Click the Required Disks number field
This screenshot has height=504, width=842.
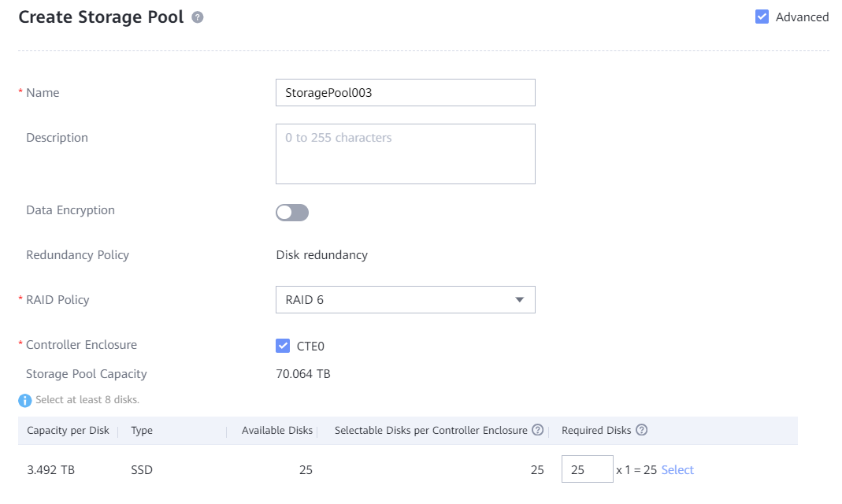coord(587,469)
